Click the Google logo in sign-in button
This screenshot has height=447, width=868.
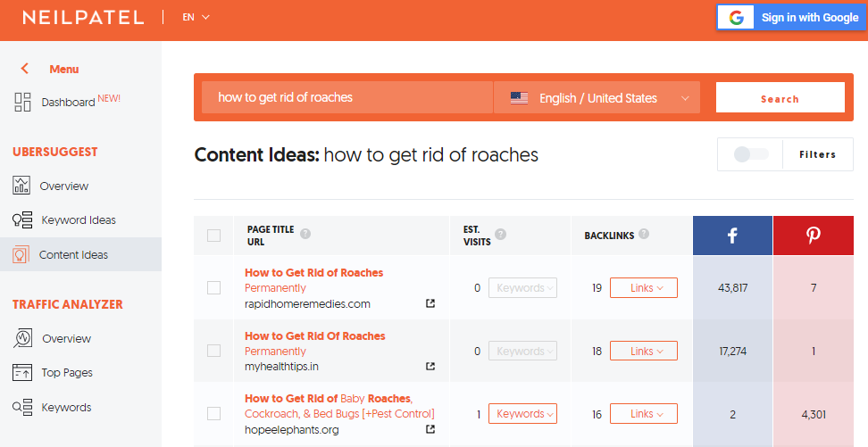click(x=736, y=18)
